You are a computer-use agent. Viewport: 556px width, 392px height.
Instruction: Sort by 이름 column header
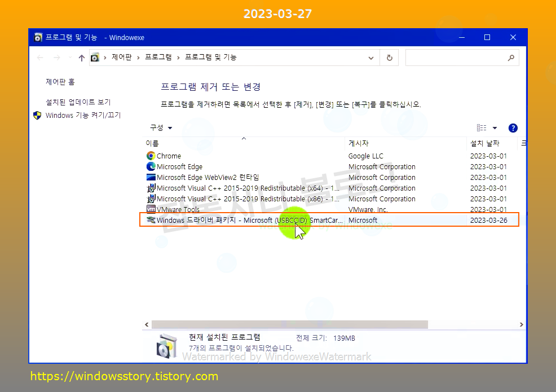pos(244,143)
